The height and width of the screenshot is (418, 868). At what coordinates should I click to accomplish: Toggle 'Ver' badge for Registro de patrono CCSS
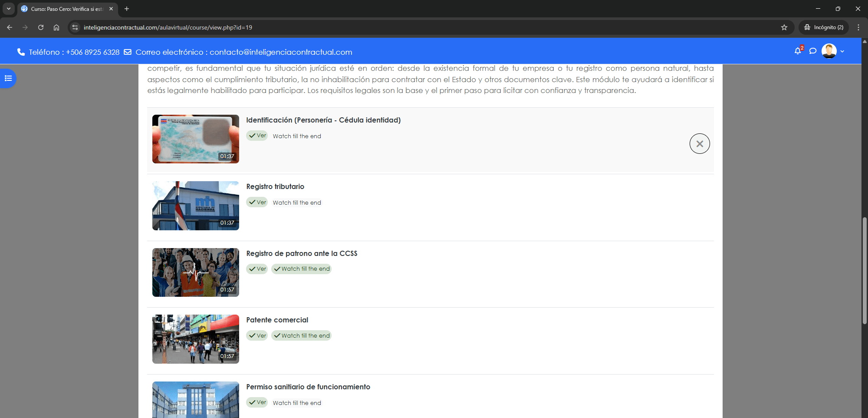pos(257,269)
